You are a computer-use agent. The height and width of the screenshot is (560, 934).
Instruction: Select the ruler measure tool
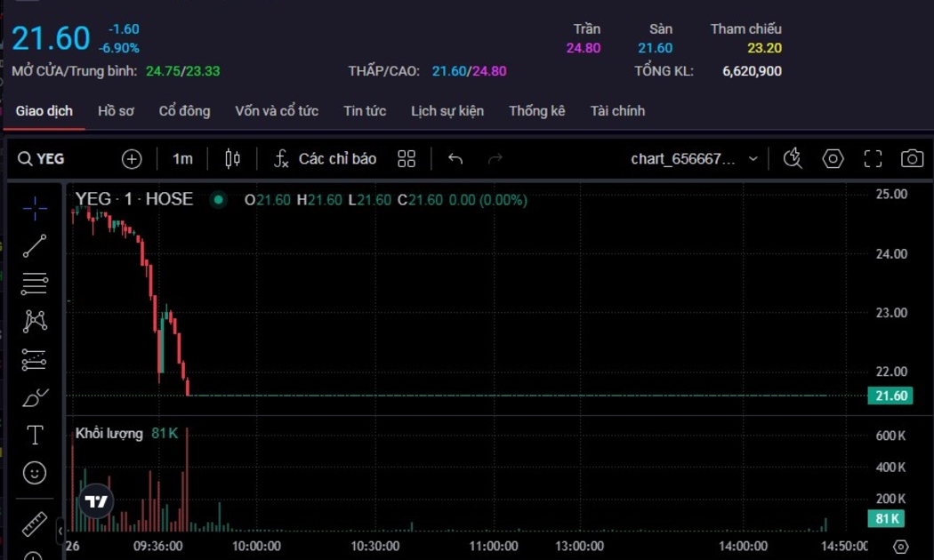coord(35,524)
